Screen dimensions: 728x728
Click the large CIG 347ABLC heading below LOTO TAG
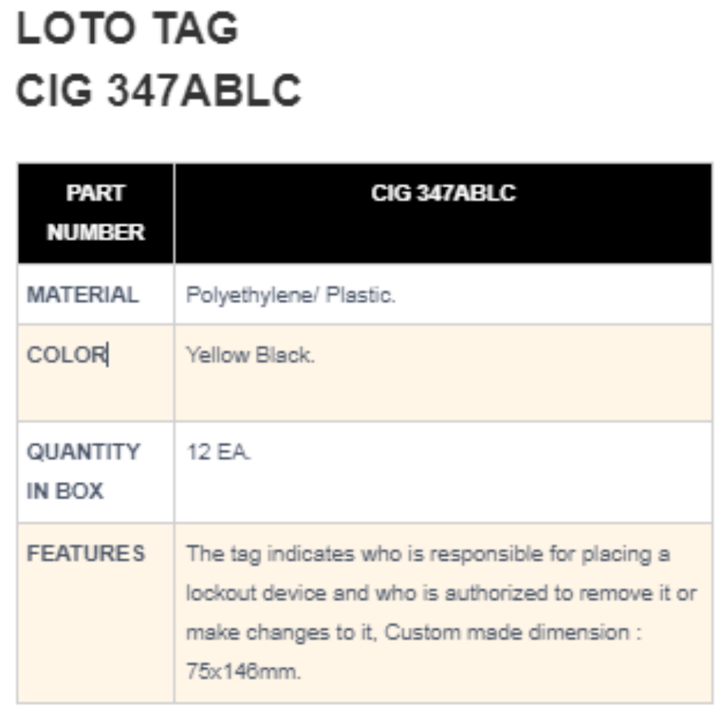click(x=158, y=92)
